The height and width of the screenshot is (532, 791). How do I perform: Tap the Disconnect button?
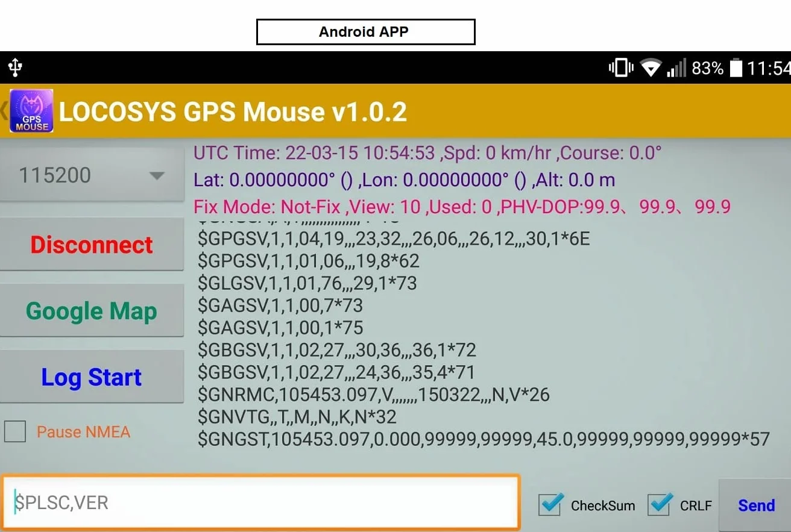92,244
